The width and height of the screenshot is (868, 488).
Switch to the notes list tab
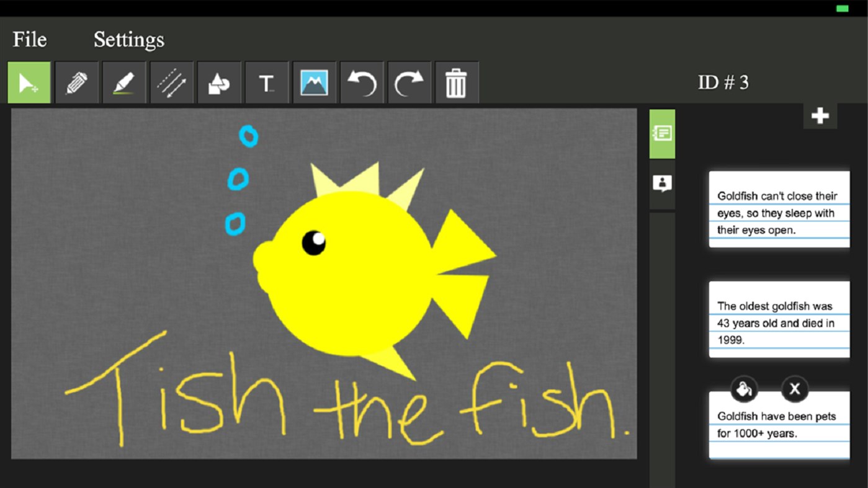click(x=662, y=133)
